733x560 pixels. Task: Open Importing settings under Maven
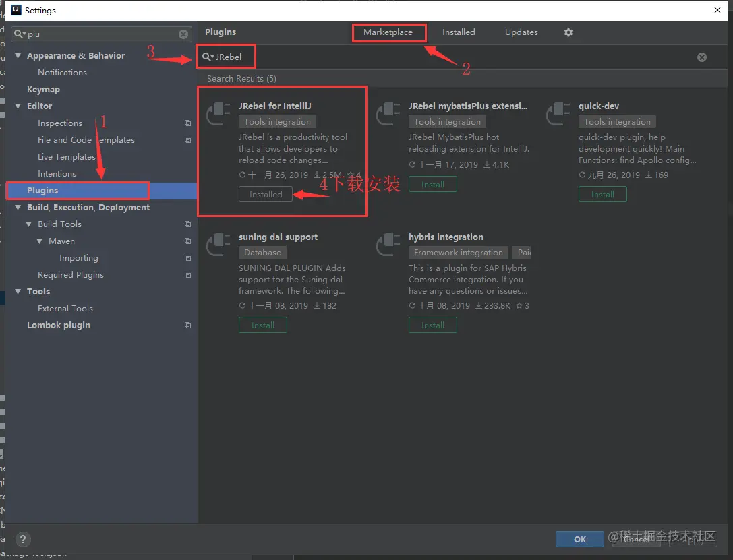78,258
